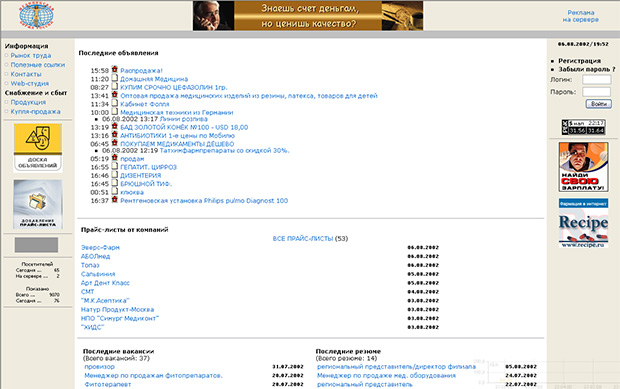Open Купля-продажа menu item

36,111
